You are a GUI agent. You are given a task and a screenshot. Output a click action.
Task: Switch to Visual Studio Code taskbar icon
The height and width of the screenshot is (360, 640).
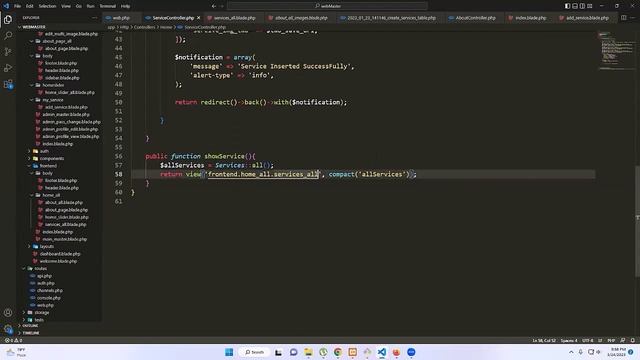(382, 352)
